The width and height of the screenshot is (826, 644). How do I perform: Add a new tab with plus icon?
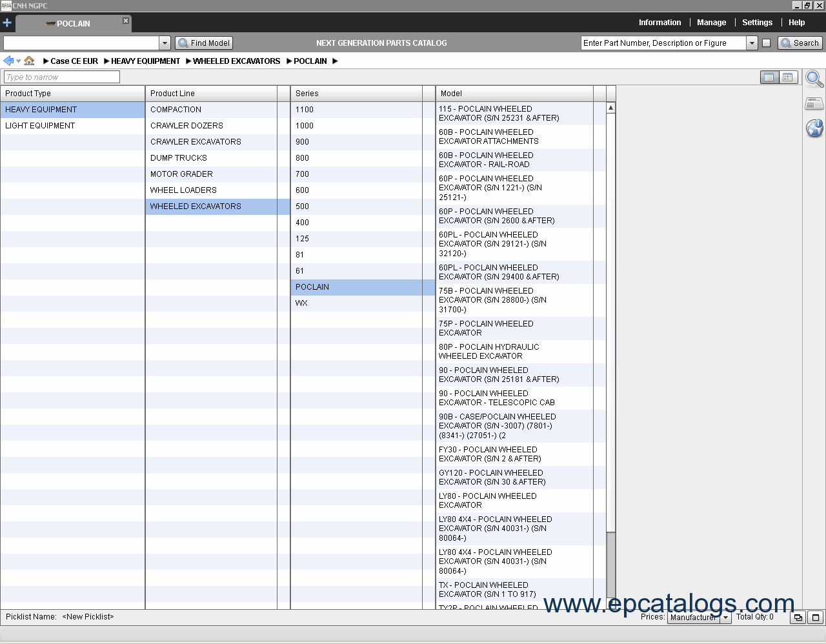point(7,23)
